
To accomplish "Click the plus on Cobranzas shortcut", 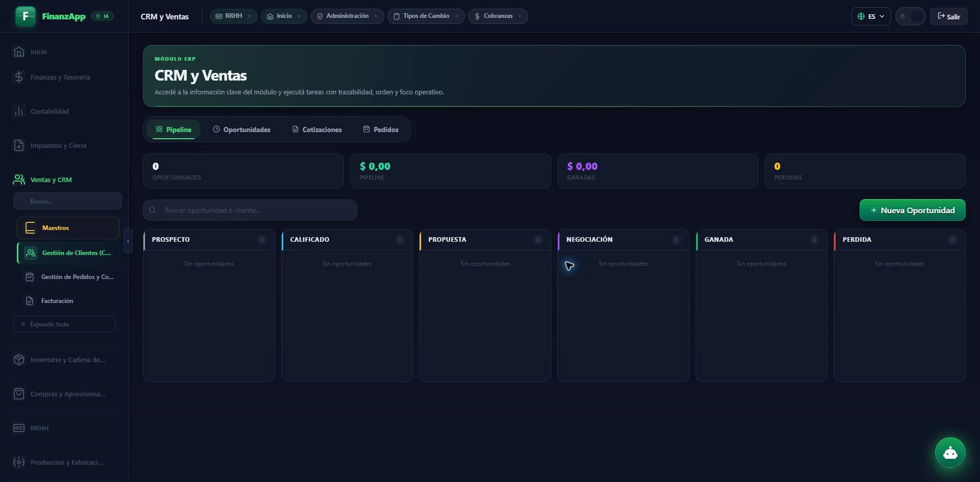I will coord(520,16).
